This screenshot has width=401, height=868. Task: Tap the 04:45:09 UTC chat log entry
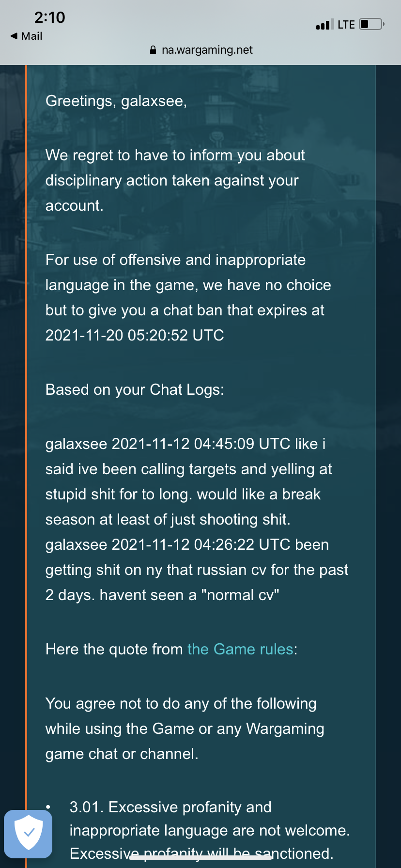[x=189, y=481]
